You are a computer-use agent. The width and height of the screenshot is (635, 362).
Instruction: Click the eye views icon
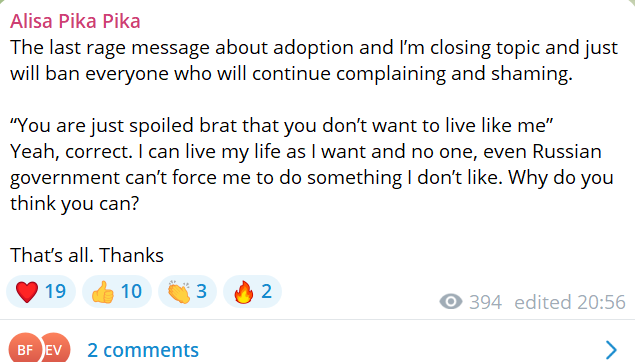pos(451,302)
